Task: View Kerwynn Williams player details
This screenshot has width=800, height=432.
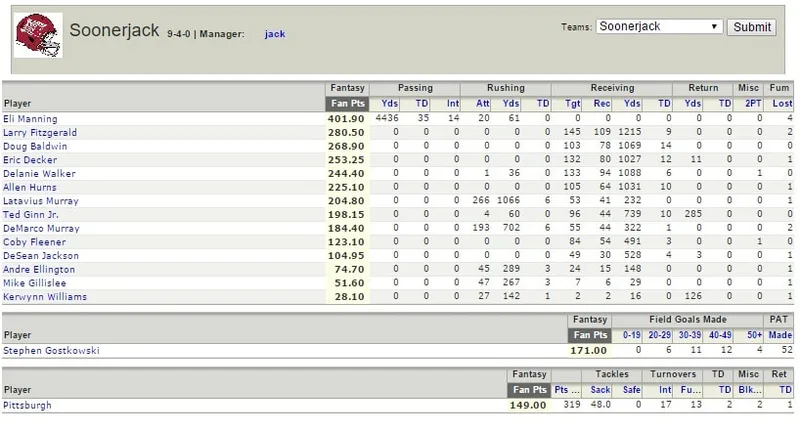Action: click(45, 297)
